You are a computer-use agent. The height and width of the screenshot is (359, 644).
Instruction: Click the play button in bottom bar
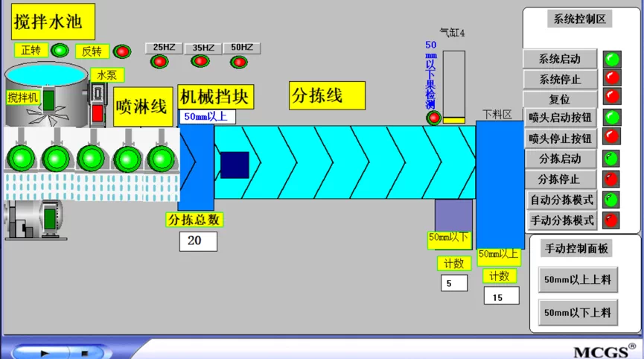(45, 353)
